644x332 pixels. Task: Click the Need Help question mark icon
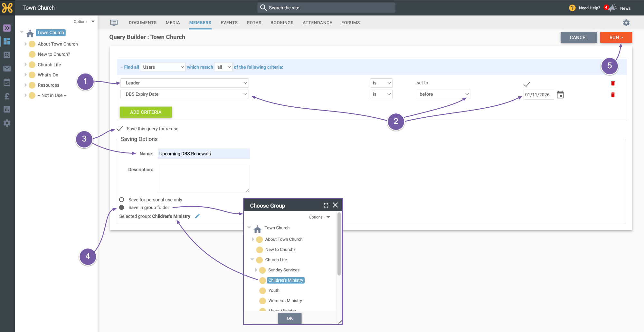tap(572, 8)
